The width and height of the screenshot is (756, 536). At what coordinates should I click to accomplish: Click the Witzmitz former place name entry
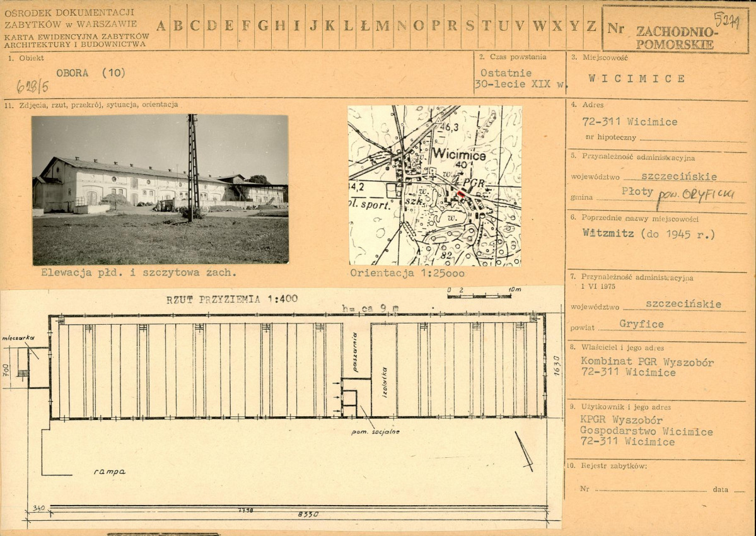click(649, 234)
